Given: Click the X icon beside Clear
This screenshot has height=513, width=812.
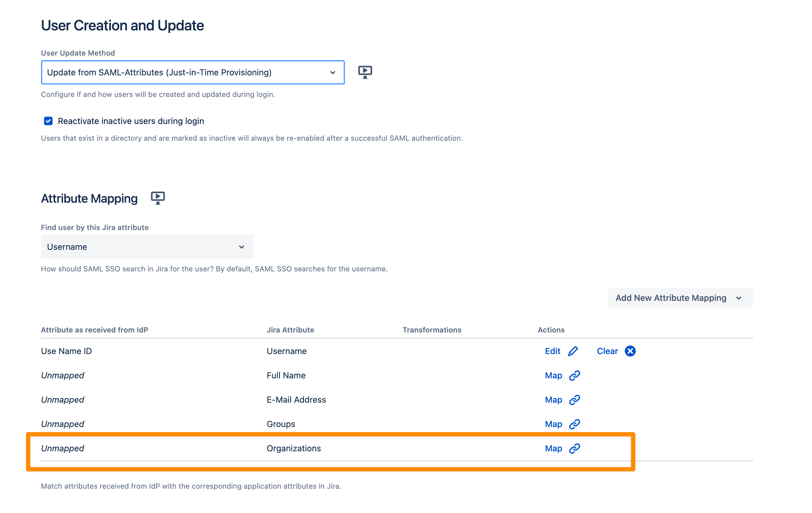Looking at the screenshot, I should [x=630, y=351].
